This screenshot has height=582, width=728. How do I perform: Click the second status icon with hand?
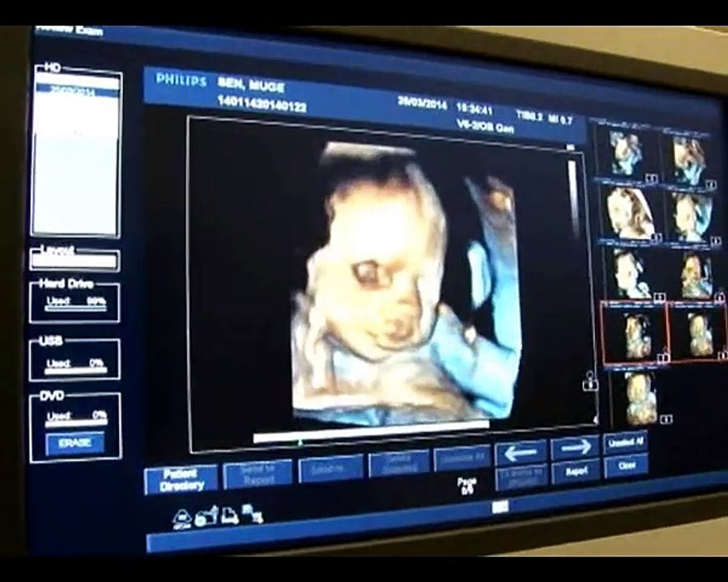[x=206, y=516]
